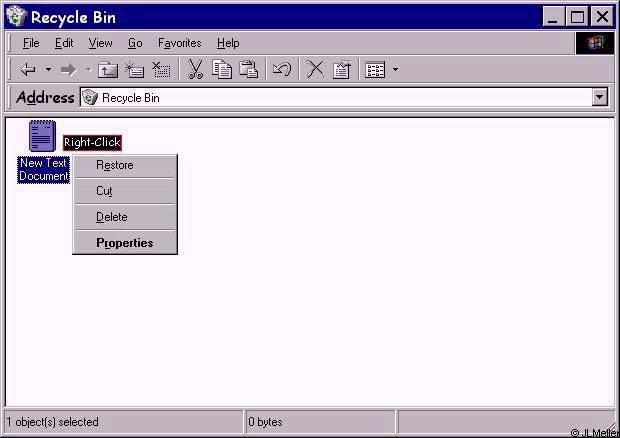Click the Back arrow toolbar icon

point(28,70)
